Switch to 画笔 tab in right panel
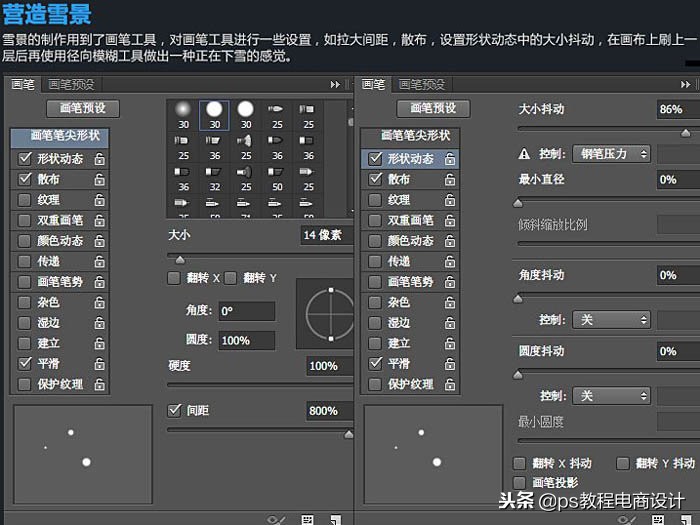Screen dimensions: 700x525 [x=373, y=84]
